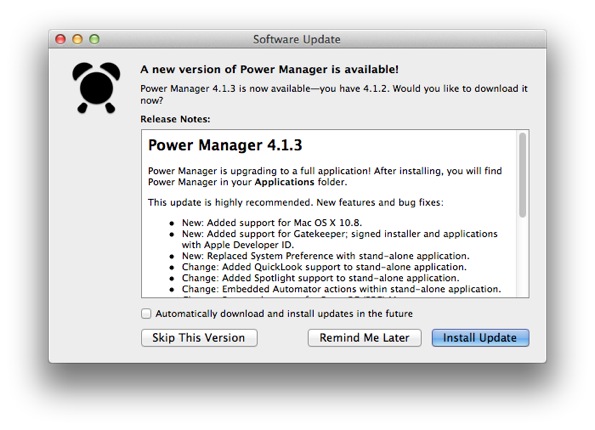
Task: Skip This Version of Power Manager
Action: [199, 337]
